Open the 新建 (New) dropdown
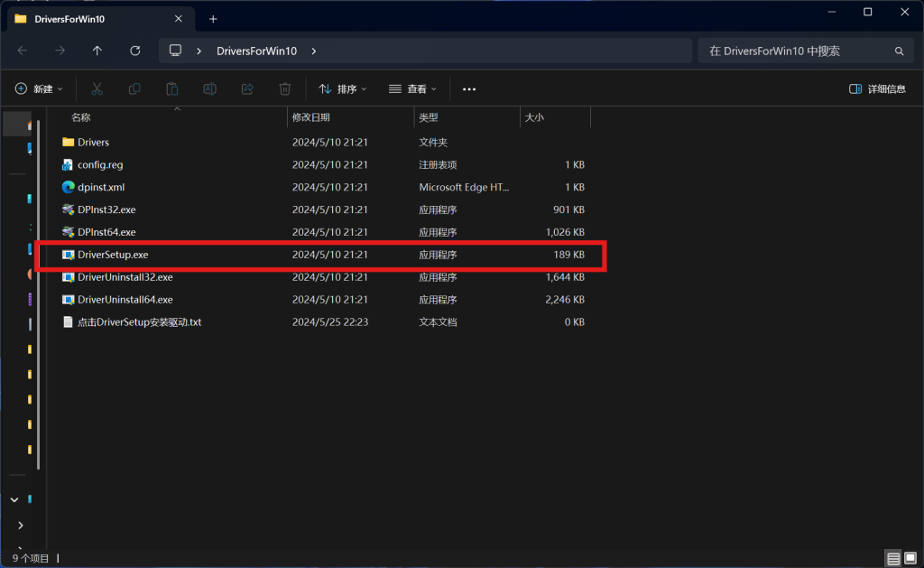The height and width of the screenshot is (568, 924). coord(39,89)
